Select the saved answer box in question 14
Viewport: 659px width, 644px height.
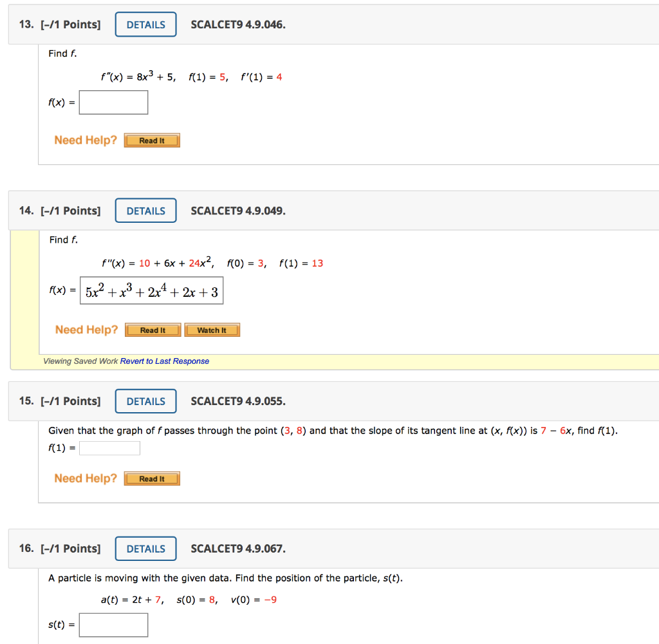coord(151,290)
